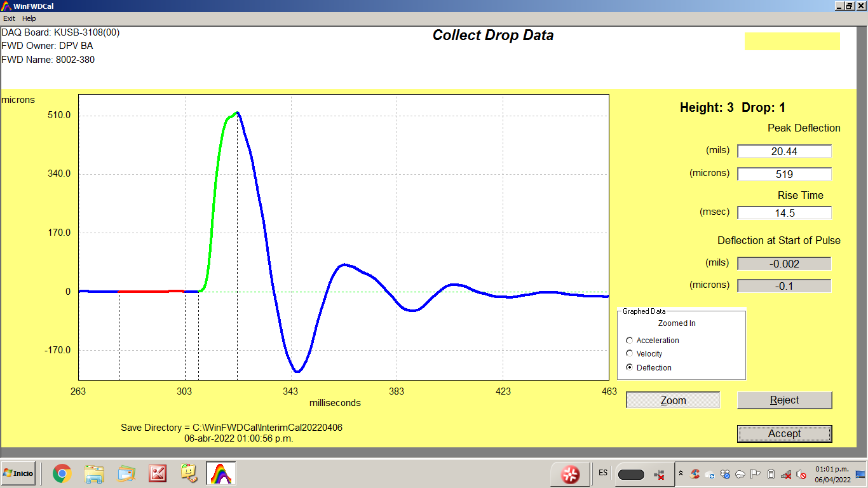
Task: Click the Action Center flag icon
Action: click(756, 474)
